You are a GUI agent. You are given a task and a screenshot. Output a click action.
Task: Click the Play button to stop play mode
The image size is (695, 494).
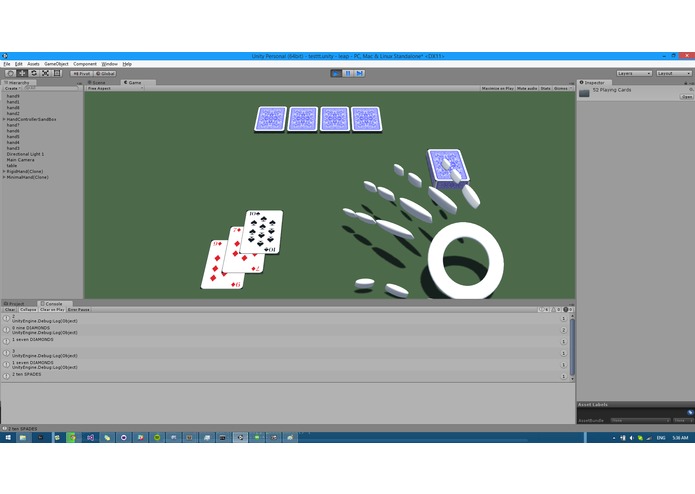click(x=336, y=73)
